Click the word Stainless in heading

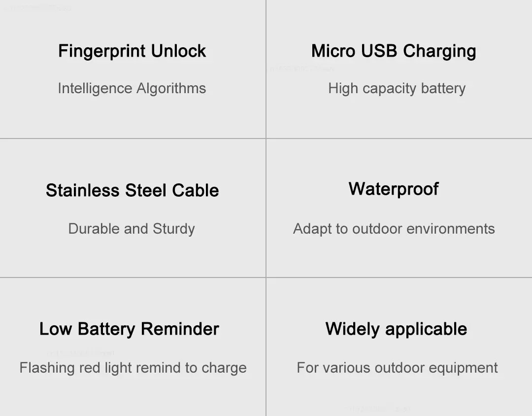click(83, 190)
